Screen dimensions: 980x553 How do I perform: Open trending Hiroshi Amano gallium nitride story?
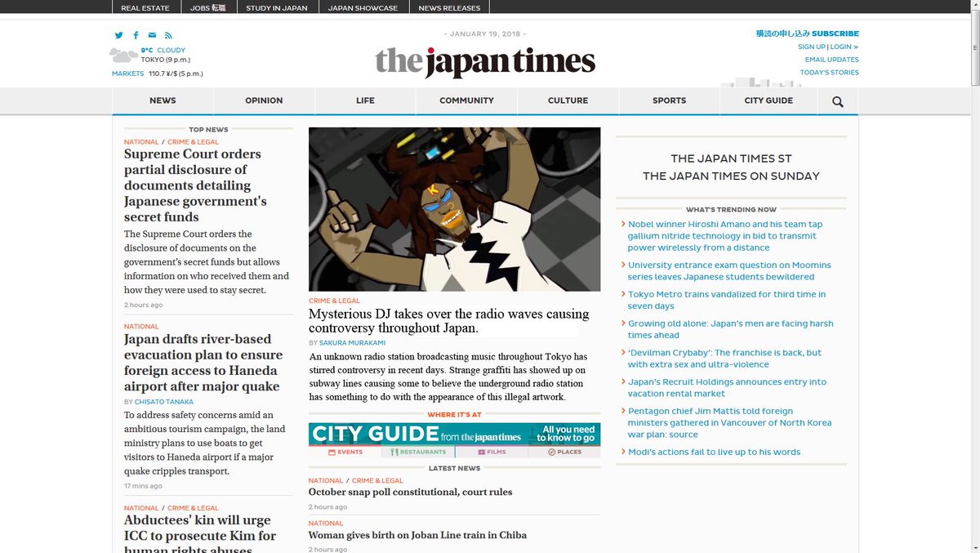(x=725, y=236)
